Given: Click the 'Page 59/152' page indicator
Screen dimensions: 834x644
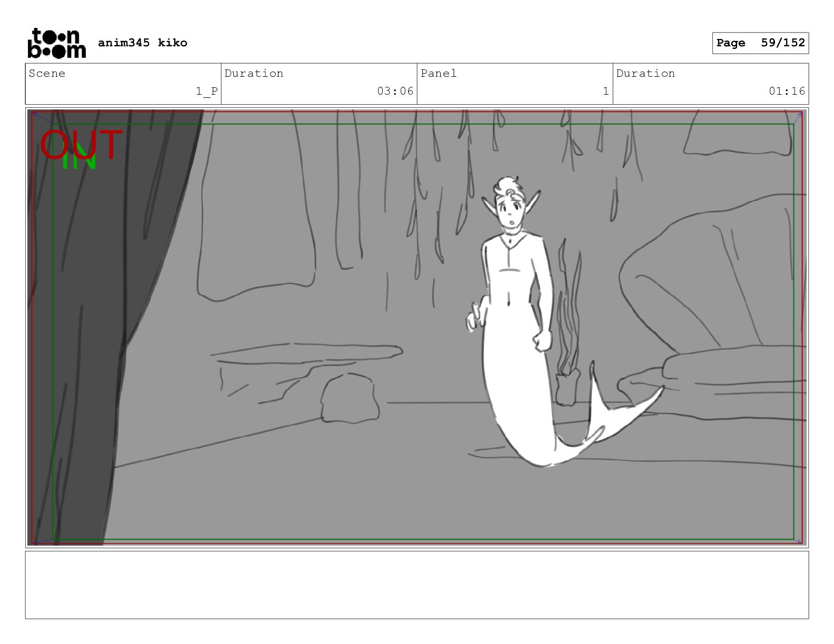Looking at the screenshot, I should pyautogui.click(x=760, y=43).
